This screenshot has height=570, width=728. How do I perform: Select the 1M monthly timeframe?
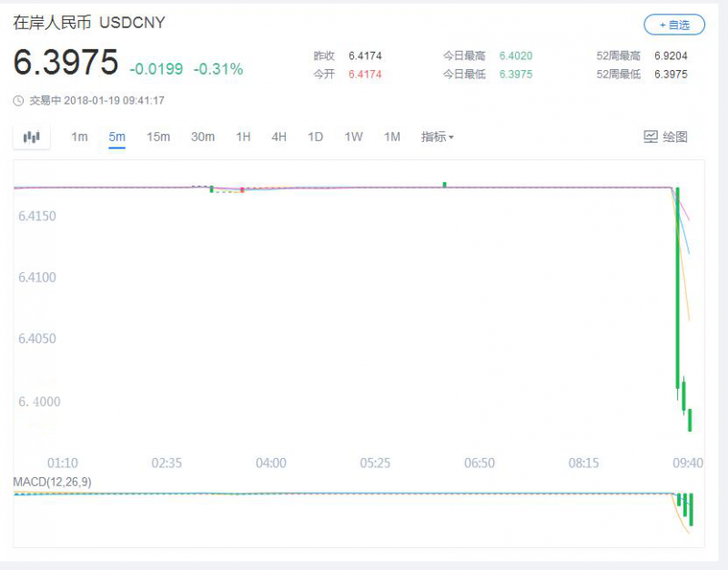pos(391,137)
